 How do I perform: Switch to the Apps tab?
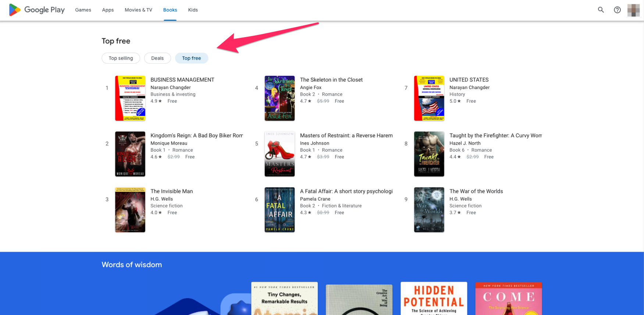(108, 10)
